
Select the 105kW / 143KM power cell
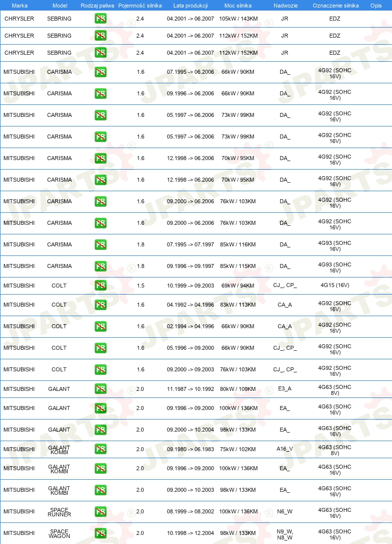(x=239, y=19)
